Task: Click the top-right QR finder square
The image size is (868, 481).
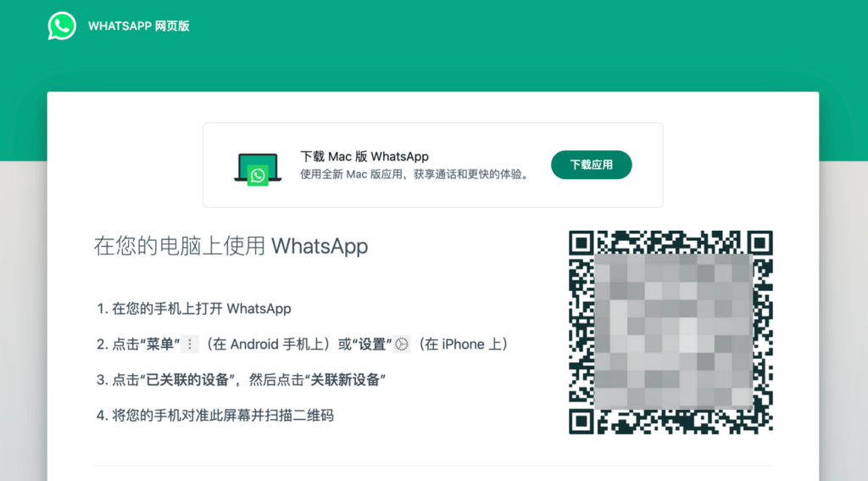Action: coord(760,243)
